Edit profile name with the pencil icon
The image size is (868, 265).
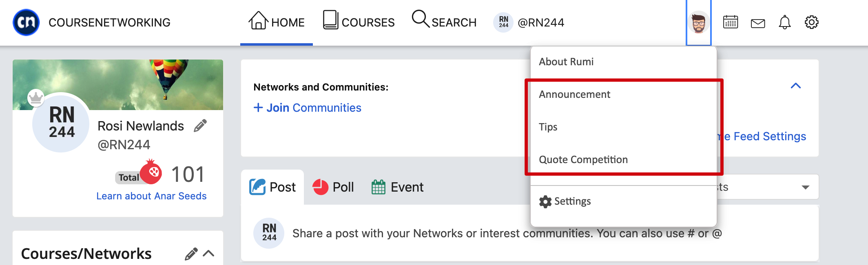coord(200,126)
